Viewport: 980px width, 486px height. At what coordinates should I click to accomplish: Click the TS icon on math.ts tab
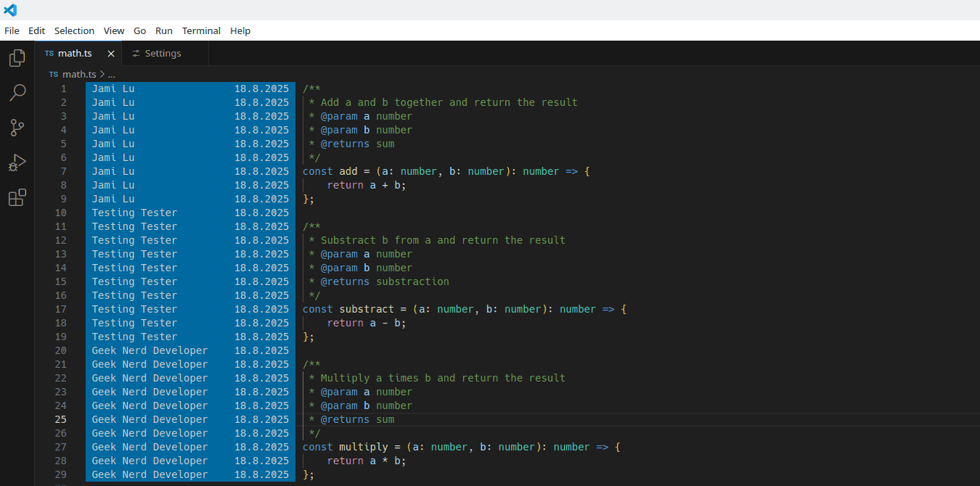[x=49, y=54]
